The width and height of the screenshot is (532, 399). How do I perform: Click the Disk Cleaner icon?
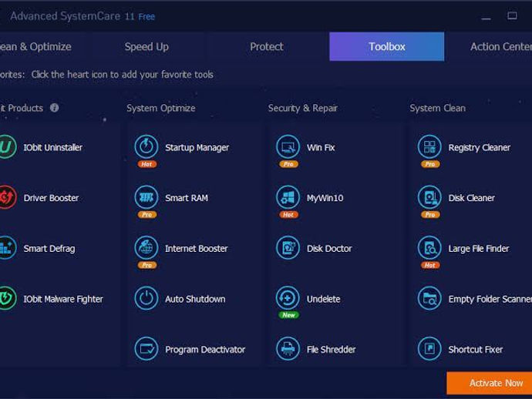pos(429,197)
